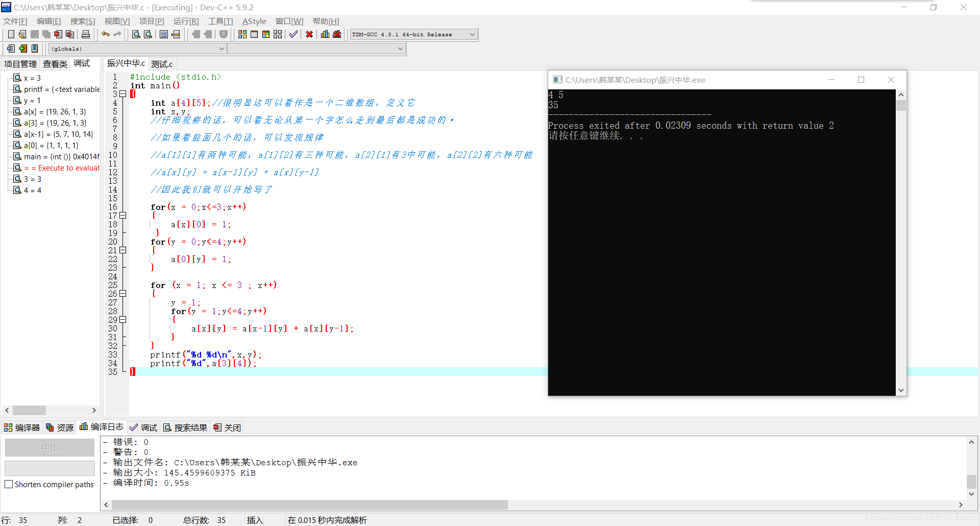
Task: Select the 调试 bottom tab
Action: click(x=144, y=427)
